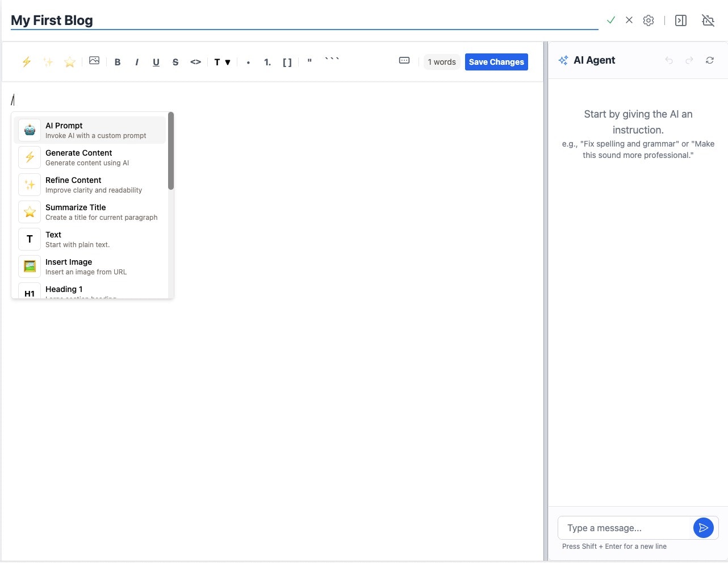Open the text style T dropdown
This screenshot has height=563, width=728.
[x=222, y=62]
